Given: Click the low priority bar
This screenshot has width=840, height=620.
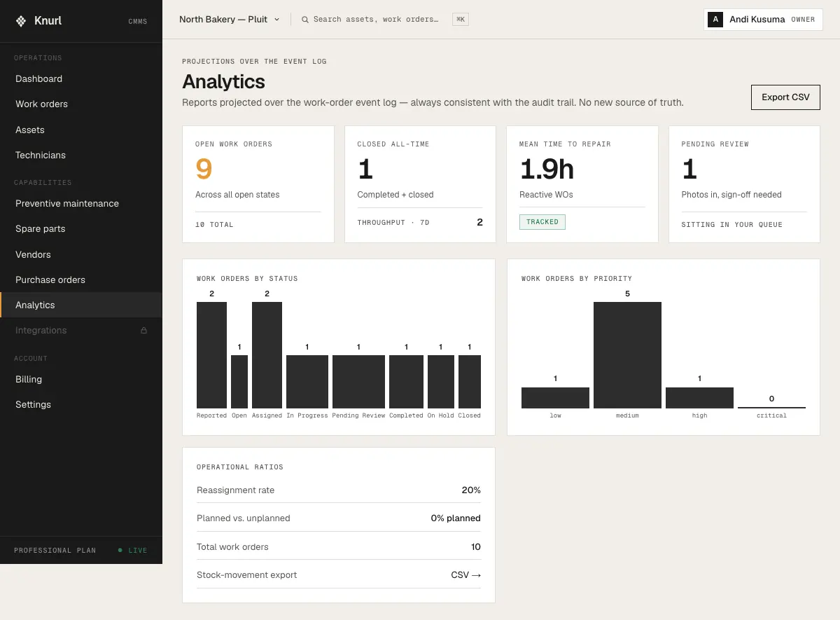Looking at the screenshot, I should (x=555, y=398).
